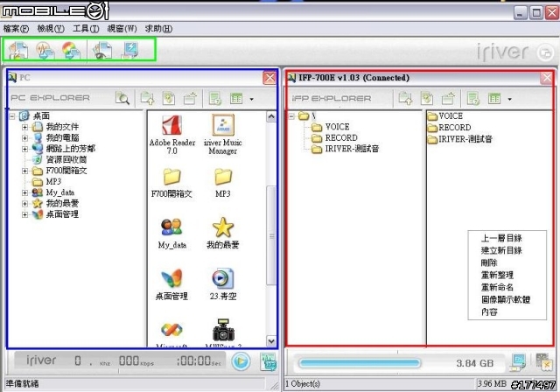Viewport: 560px width, 392px height.
Task: Click the computer device icon beside 3.84 GB
Action: (519, 362)
